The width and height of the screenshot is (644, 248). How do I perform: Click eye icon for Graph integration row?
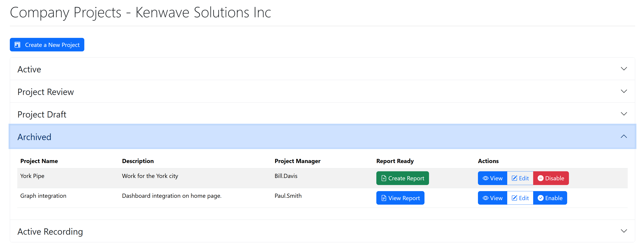[x=485, y=198]
